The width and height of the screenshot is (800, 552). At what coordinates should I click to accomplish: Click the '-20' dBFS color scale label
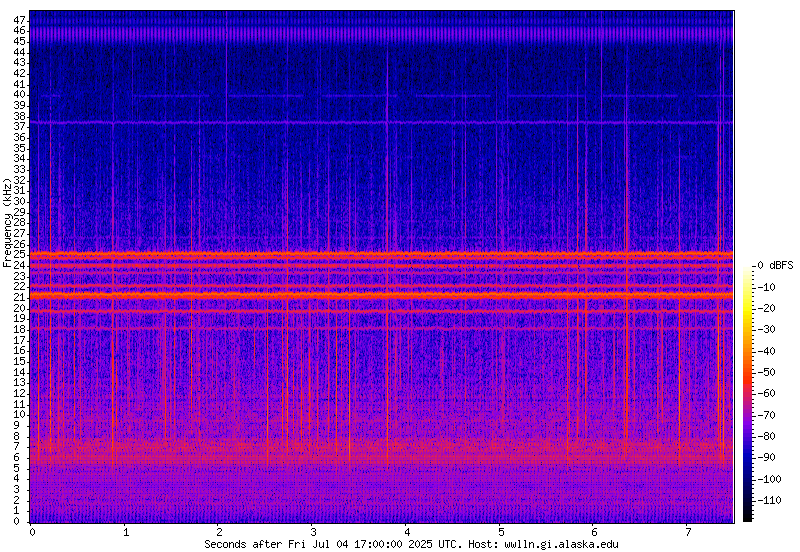coord(766,308)
